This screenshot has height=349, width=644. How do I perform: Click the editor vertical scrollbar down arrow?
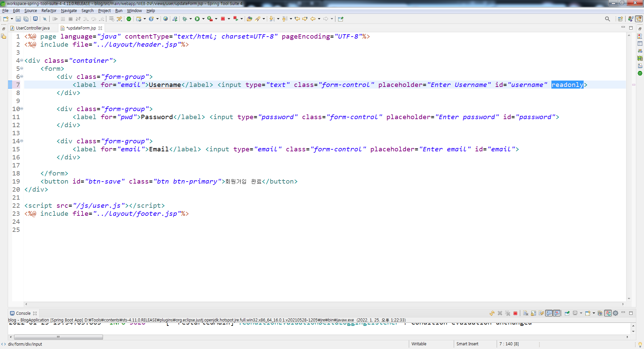pyautogui.click(x=629, y=299)
